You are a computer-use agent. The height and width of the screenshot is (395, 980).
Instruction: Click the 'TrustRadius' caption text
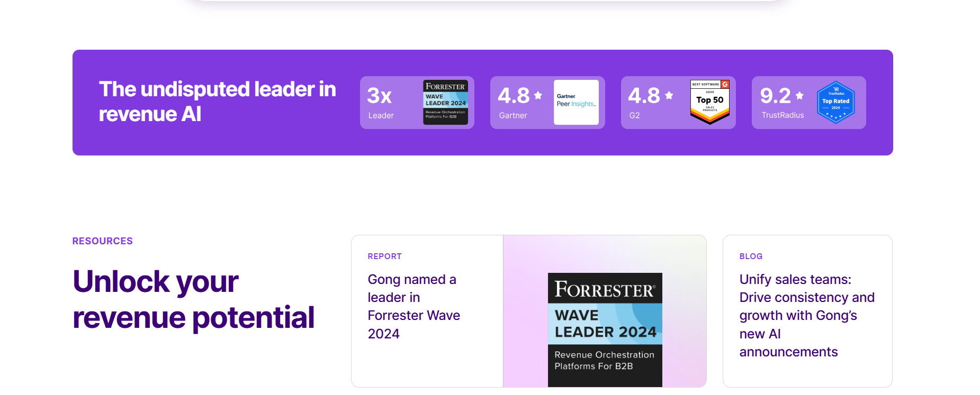pyautogui.click(x=783, y=115)
